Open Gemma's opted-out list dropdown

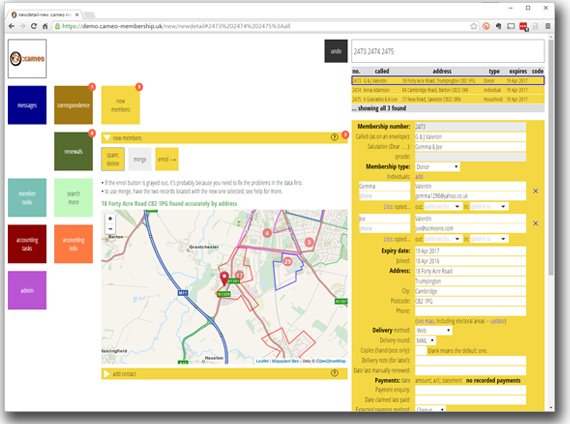pyautogui.click(x=443, y=207)
